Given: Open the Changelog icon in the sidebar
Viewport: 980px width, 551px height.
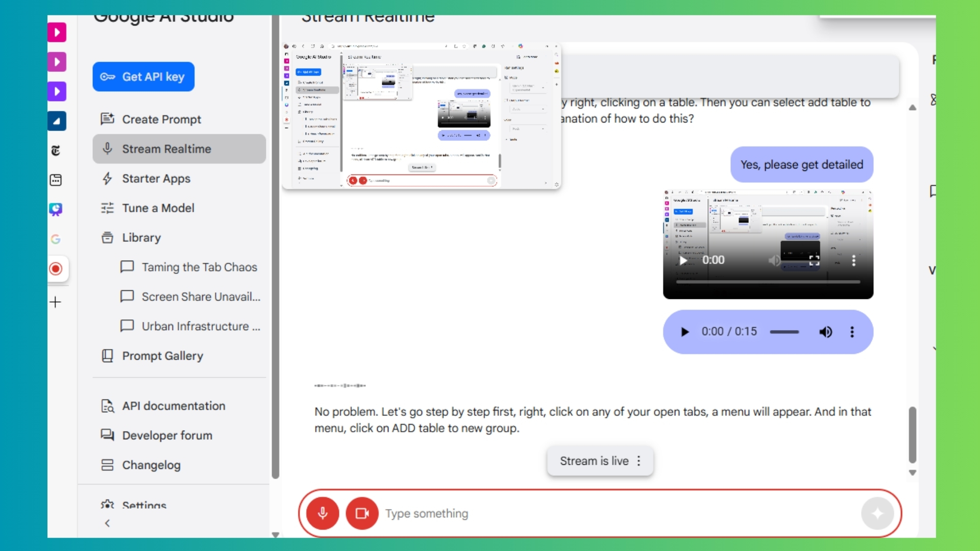Looking at the screenshot, I should (x=107, y=465).
